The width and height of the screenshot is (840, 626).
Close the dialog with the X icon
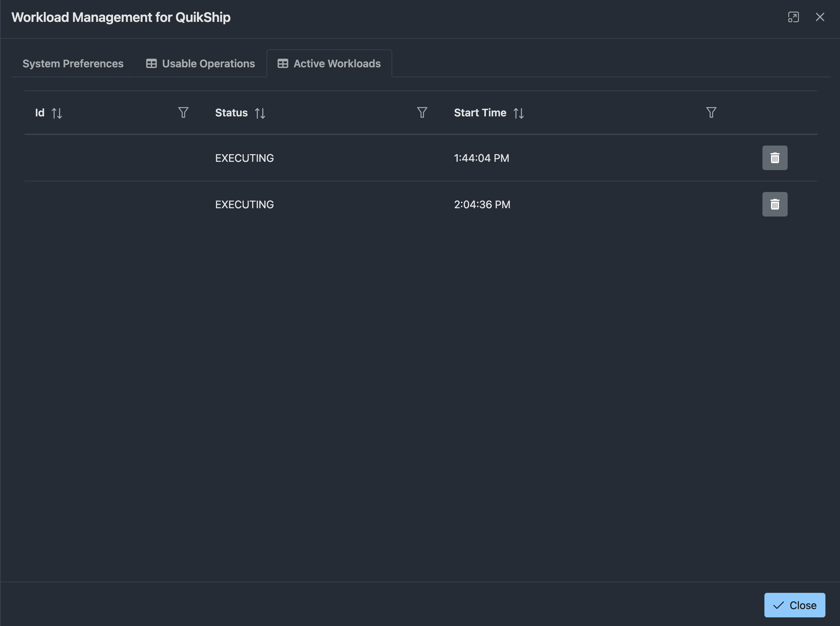click(820, 17)
